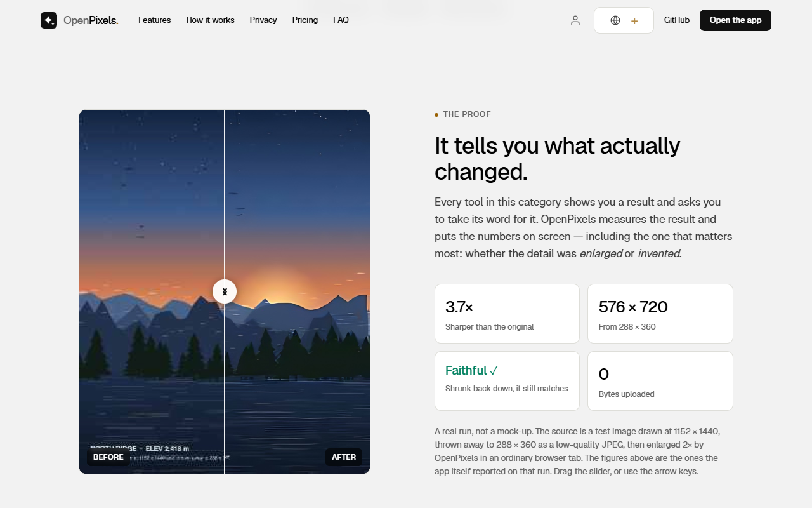
Task: Click the heading It tells you what actually changed
Action: click(557, 159)
